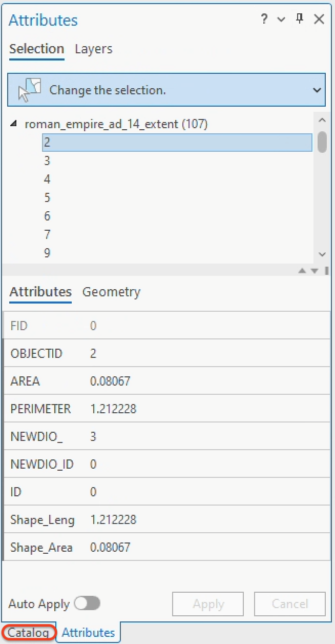Switch to the Geometry tab
The width and height of the screenshot is (335, 644).
[111, 292]
